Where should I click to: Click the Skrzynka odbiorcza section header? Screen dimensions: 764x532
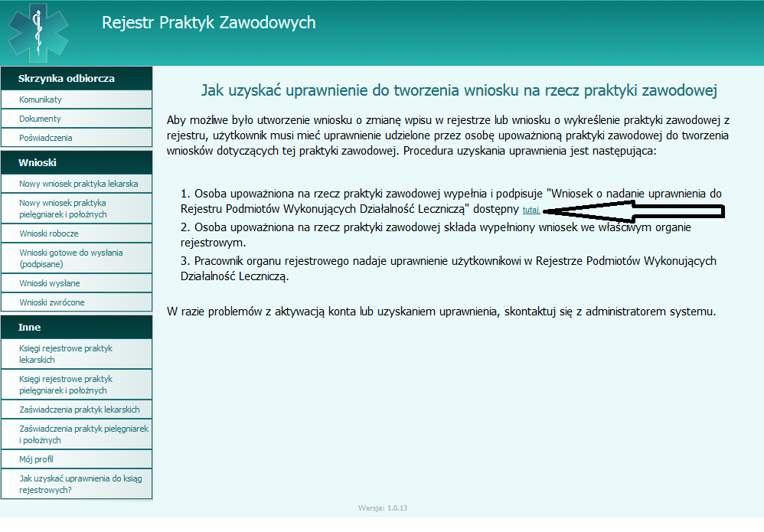click(x=77, y=78)
